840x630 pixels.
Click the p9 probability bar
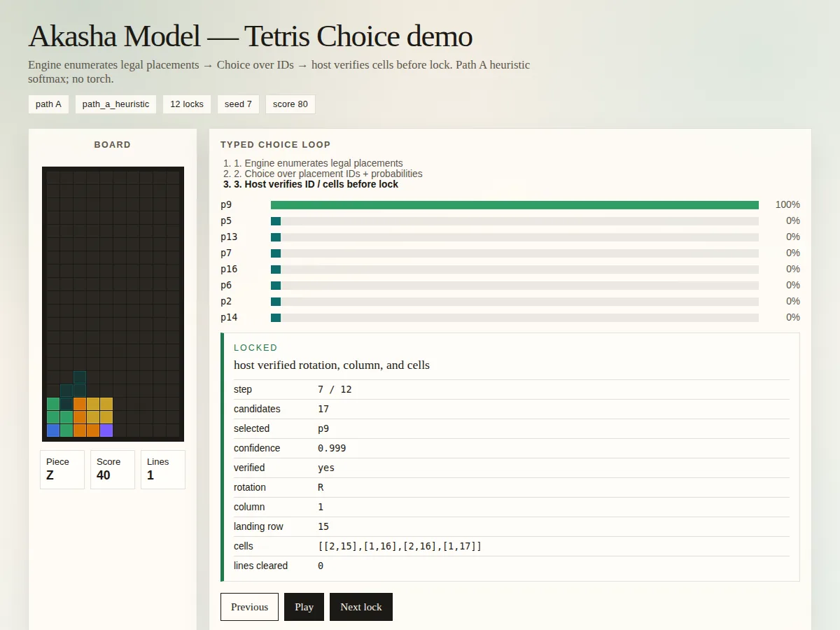(x=514, y=205)
